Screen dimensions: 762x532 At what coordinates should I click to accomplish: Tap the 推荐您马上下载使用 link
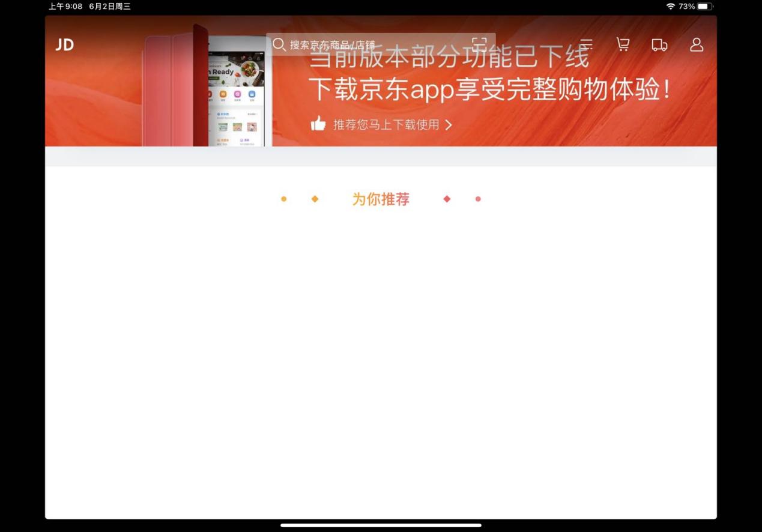(392, 125)
